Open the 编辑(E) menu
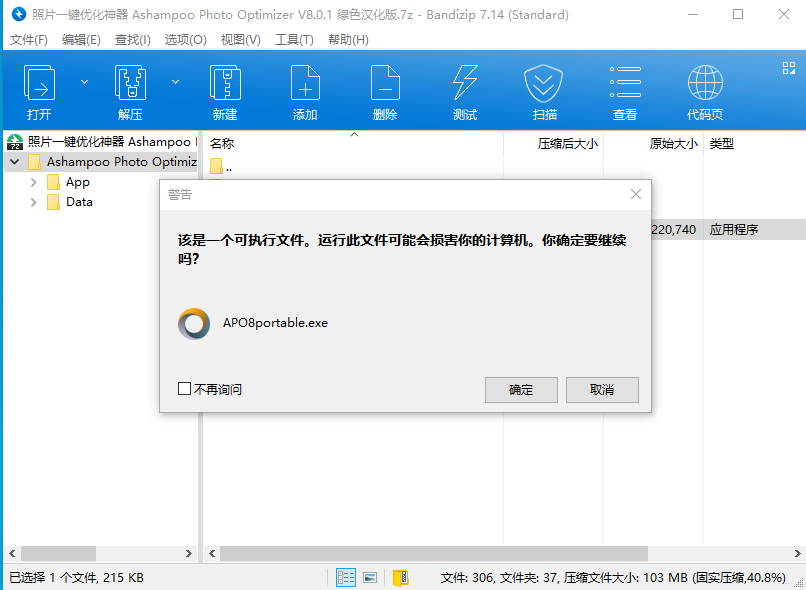This screenshot has width=806, height=590. tap(81, 40)
